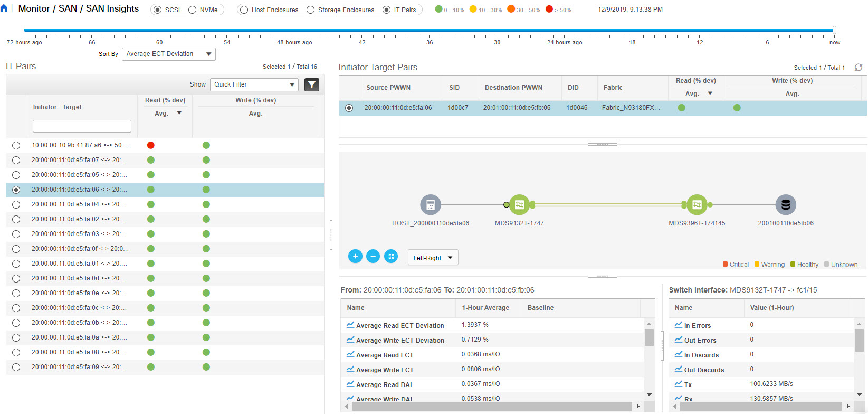The image size is (868, 414).
Task: Refresh the Initiator Target Pairs table
Action: point(859,68)
